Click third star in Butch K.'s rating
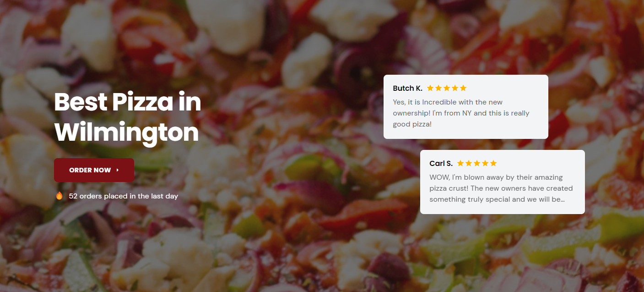 point(447,88)
